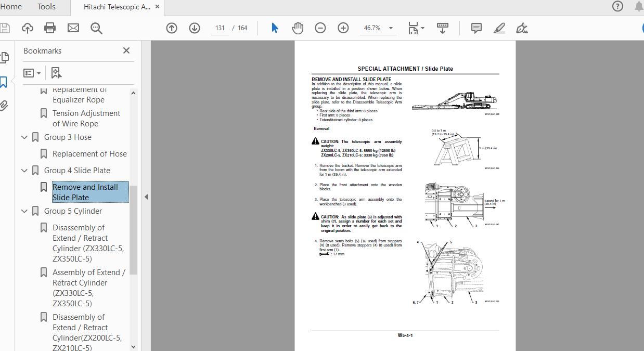This screenshot has height=351, width=644.
Task: Use the Highlight text tool
Action: pyautogui.click(x=499, y=28)
